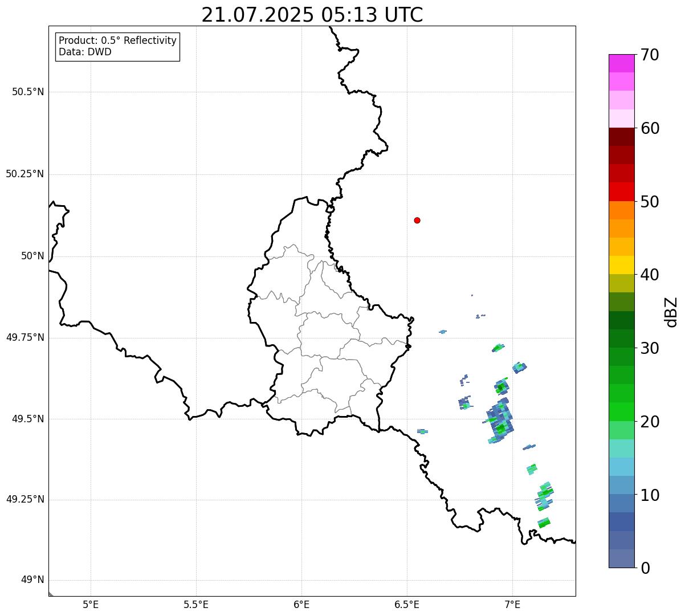Screen dimensions: 685x616
Task: Pick the dark maroon segment just below 60
Action: (x=621, y=137)
